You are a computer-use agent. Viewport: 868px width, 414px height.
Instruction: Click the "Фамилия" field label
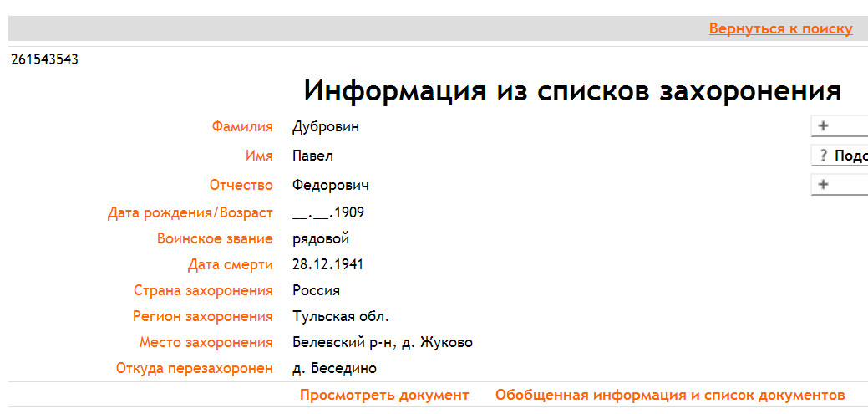tap(242, 127)
